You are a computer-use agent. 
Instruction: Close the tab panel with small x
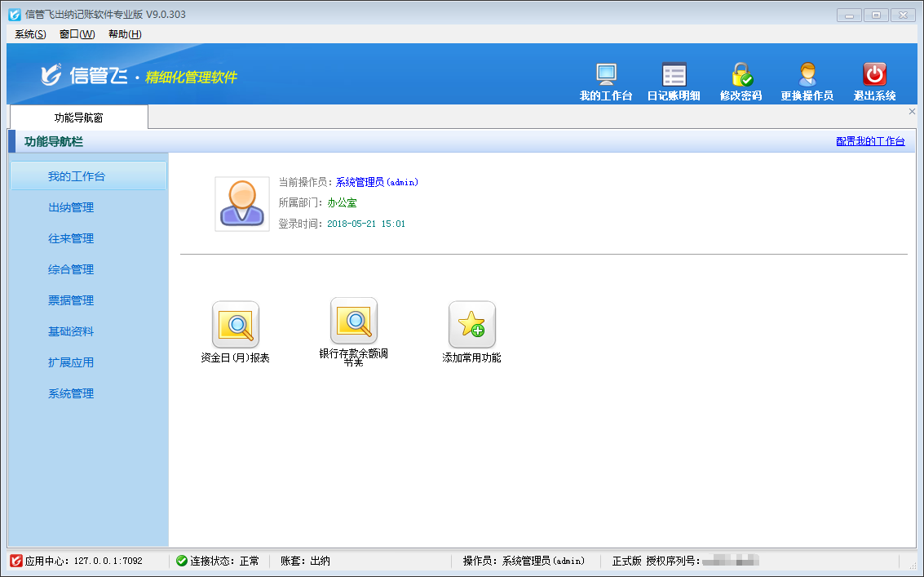tap(912, 112)
